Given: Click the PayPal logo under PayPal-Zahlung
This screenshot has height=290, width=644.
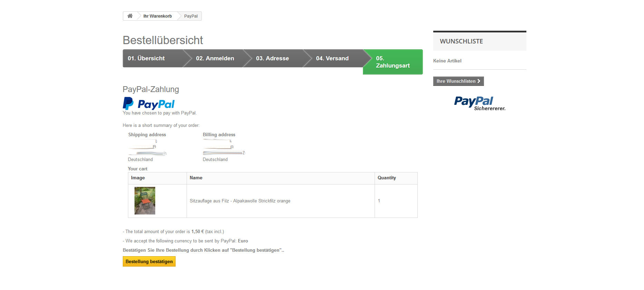Looking at the screenshot, I should 149,103.
